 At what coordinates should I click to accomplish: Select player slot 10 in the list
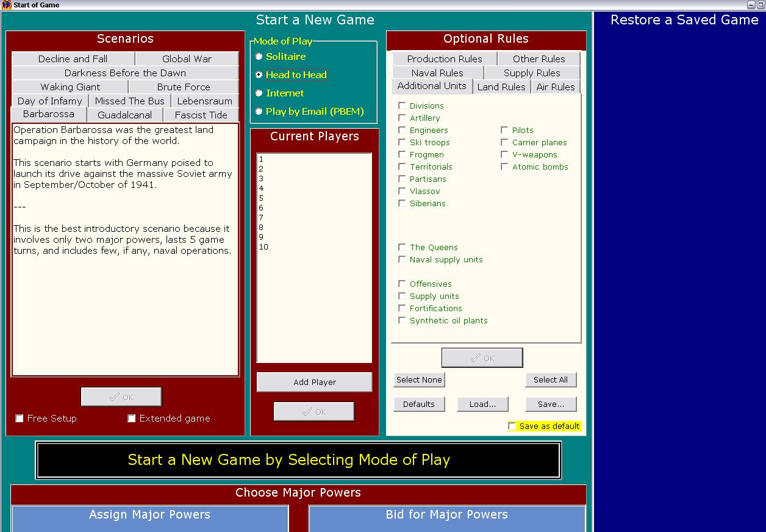314,247
